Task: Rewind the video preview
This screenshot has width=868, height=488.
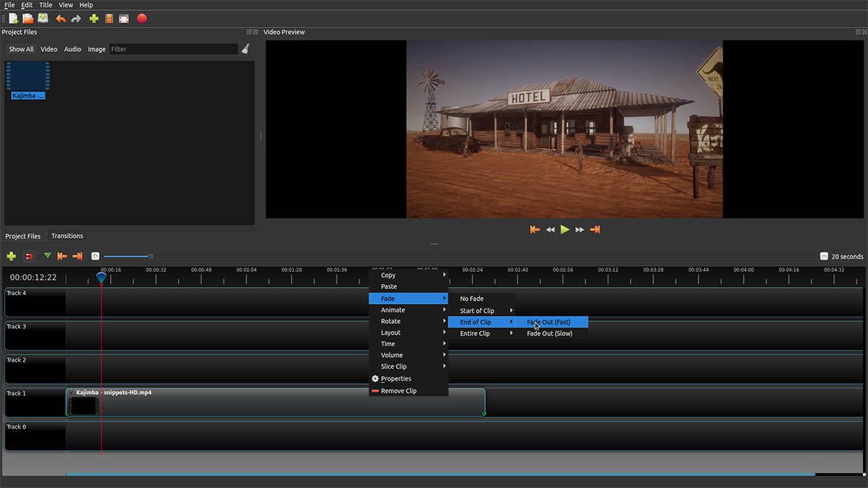Action: pyautogui.click(x=550, y=229)
